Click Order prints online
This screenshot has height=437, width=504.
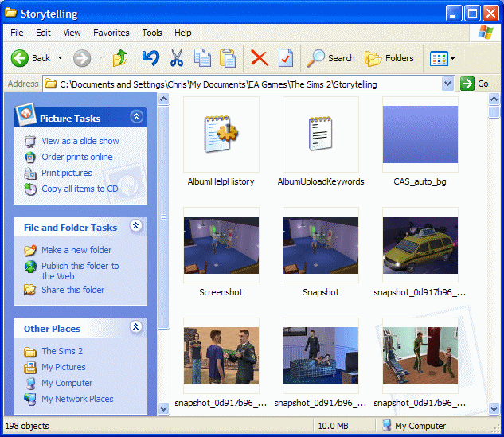[77, 157]
